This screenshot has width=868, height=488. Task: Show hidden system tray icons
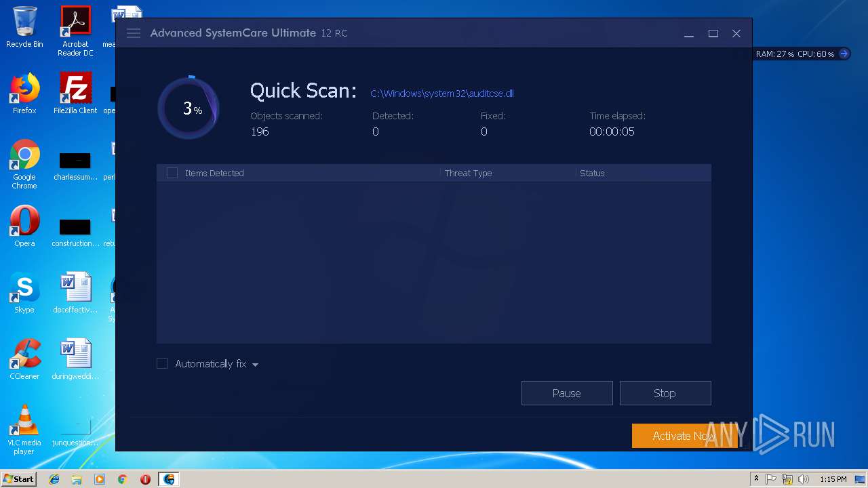coord(756,479)
